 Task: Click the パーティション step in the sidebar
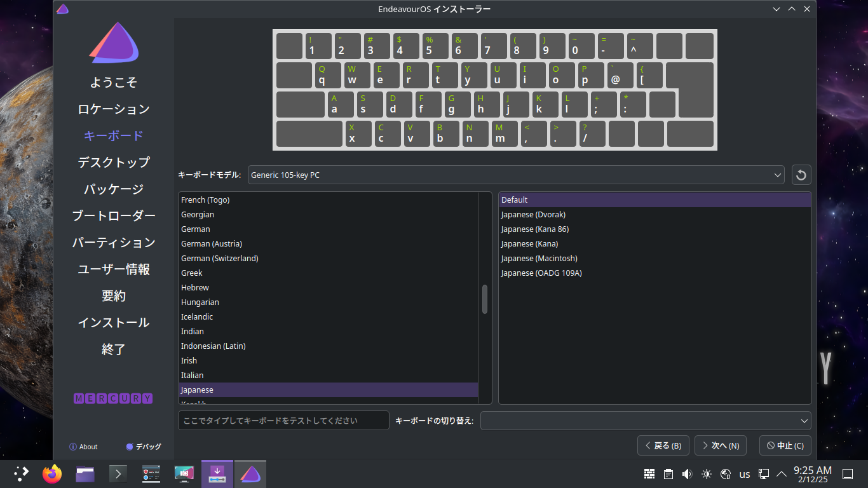click(x=114, y=243)
